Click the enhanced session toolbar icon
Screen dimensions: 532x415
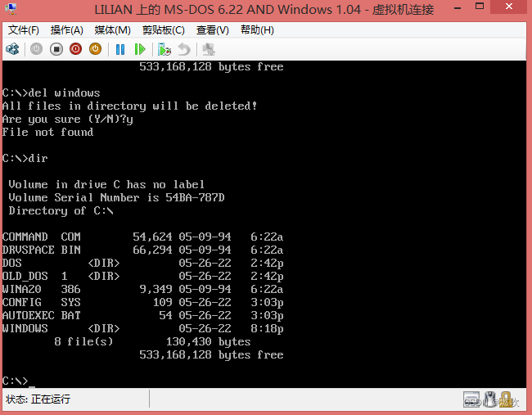[x=209, y=50]
